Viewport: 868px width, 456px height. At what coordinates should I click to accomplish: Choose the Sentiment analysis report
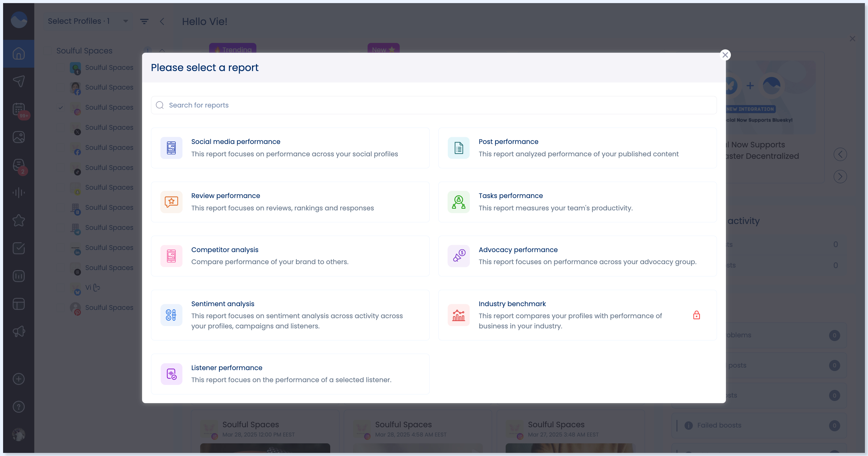(x=290, y=315)
